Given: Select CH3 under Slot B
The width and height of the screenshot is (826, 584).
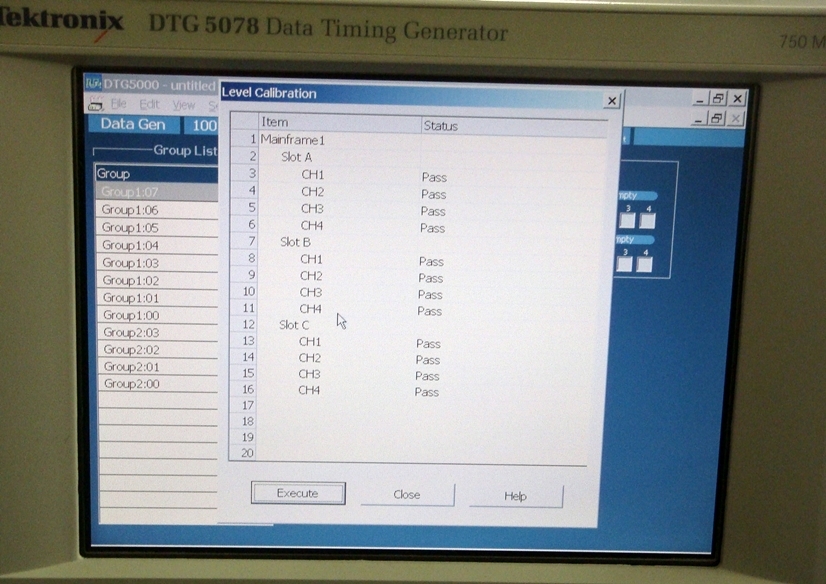Looking at the screenshot, I should (x=311, y=292).
